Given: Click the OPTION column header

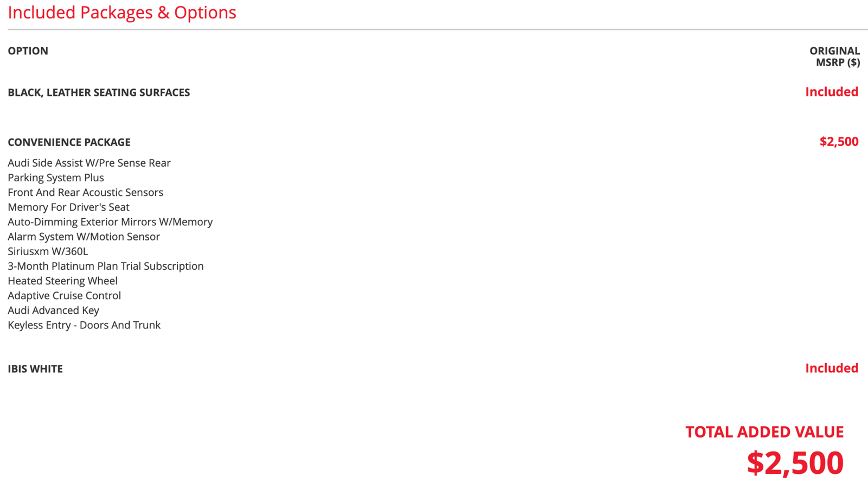Looking at the screenshot, I should coord(28,51).
